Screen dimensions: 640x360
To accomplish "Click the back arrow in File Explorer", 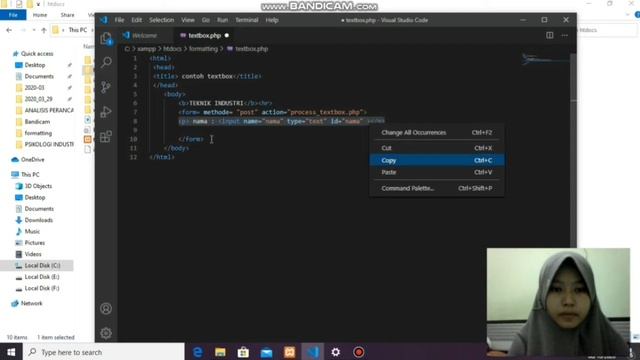I will point(9,30).
